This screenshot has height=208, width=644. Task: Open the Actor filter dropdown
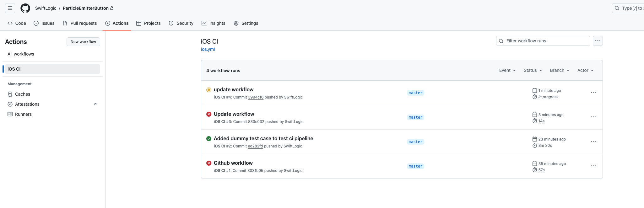(x=585, y=70)
